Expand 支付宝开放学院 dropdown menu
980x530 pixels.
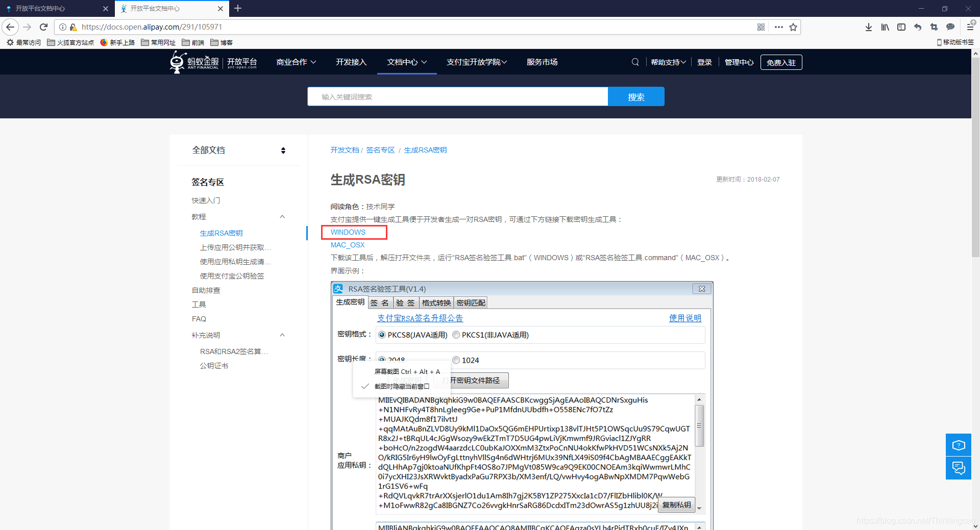pyautogui.click(x=477, y=62)
